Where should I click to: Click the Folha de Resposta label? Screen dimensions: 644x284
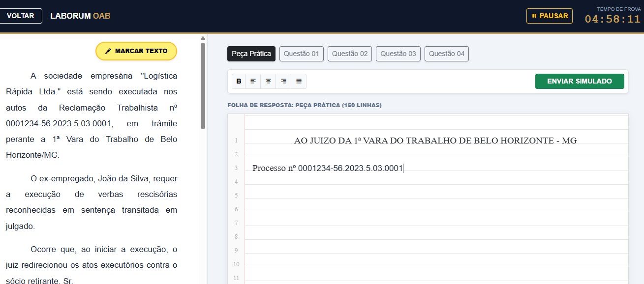tap(305, 105)
